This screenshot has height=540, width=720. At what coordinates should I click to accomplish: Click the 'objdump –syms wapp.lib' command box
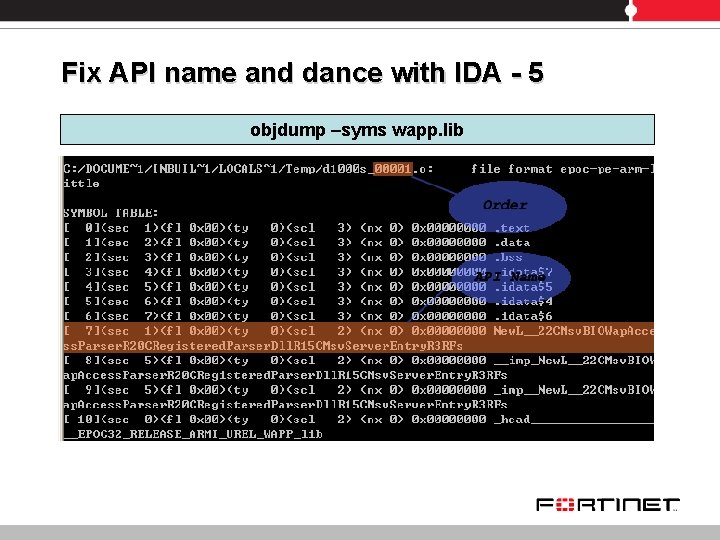tap(357, 129)
